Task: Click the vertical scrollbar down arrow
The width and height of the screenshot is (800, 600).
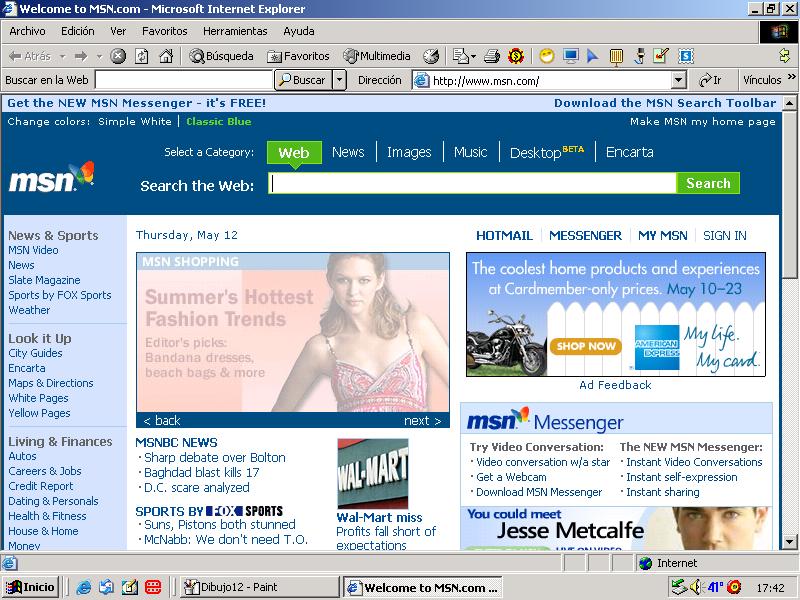Action: click(789, 541)
